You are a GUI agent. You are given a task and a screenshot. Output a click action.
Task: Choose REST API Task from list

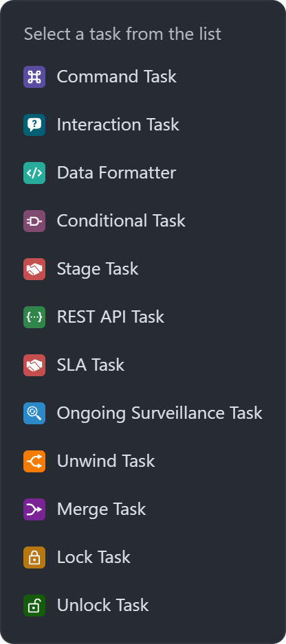tap(110, 317)
